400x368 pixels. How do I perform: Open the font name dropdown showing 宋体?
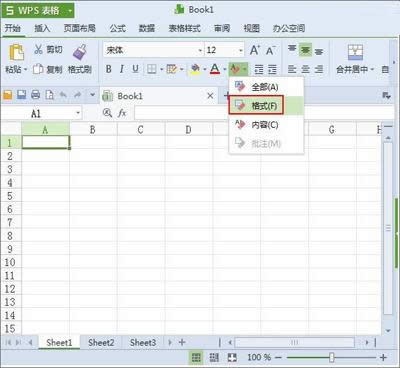(x=200, y=51)
